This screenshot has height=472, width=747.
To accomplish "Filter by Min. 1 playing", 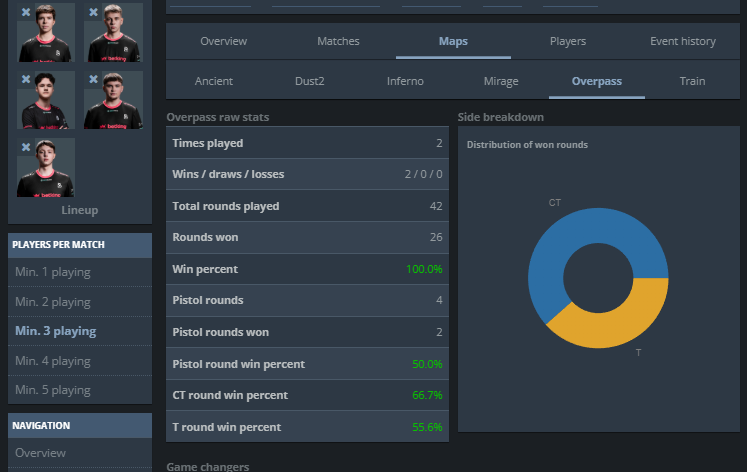I will point(53,272).
